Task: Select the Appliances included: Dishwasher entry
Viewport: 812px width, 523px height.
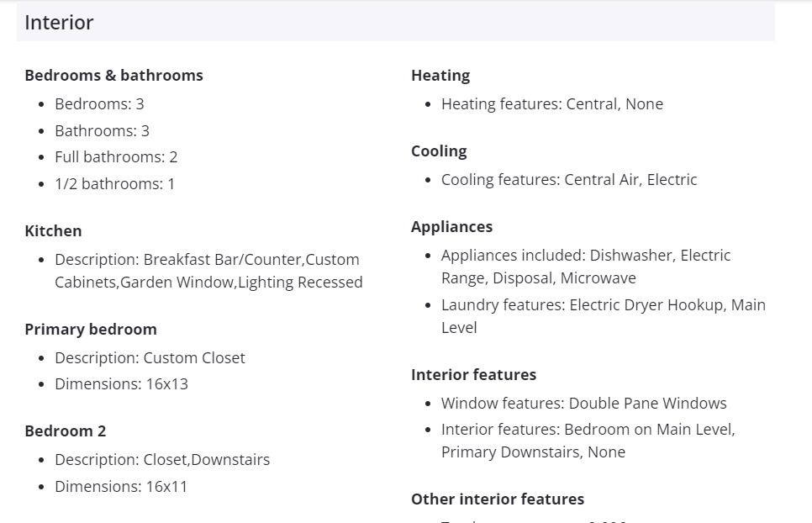Action: [x=585, y=267]
